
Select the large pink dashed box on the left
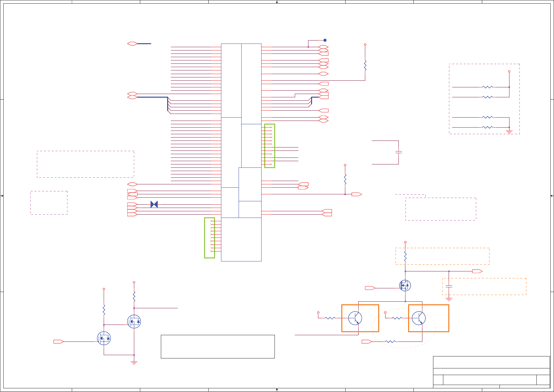(85, 164)
